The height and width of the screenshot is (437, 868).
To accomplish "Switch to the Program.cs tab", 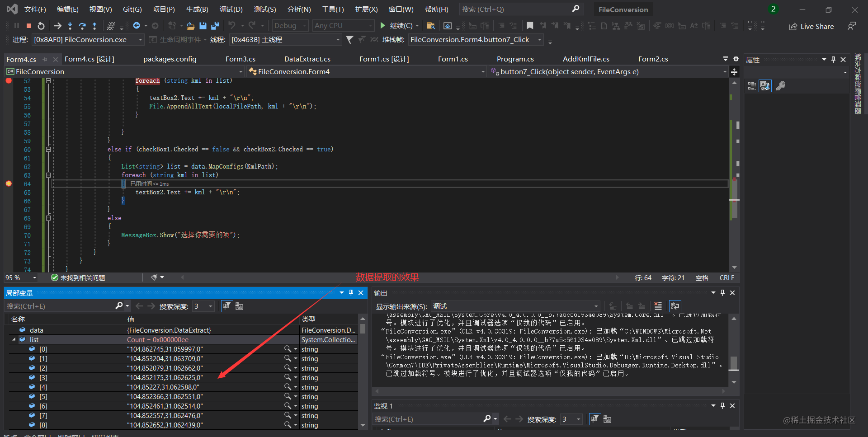I will point(515,59).
